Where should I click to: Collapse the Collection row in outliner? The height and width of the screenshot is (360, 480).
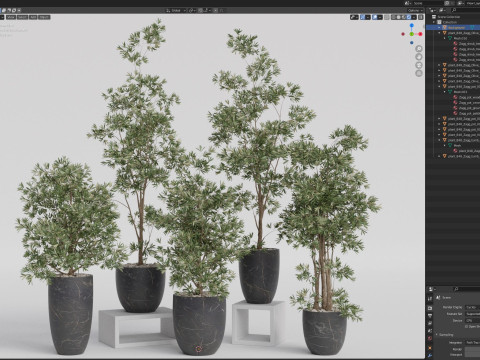pos(434,22)
